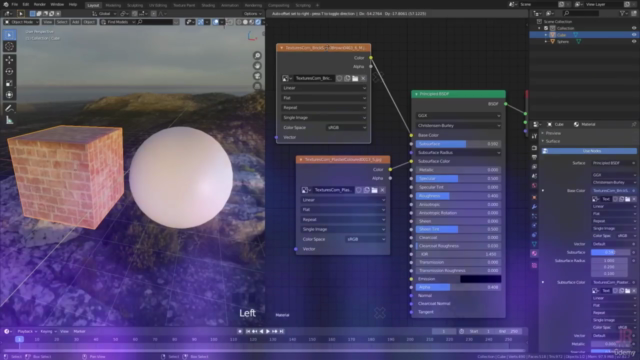Expand Subsurface Radius in Principled BSDF
The height and width of the screenshot is (360, 640).
(458, 152)
